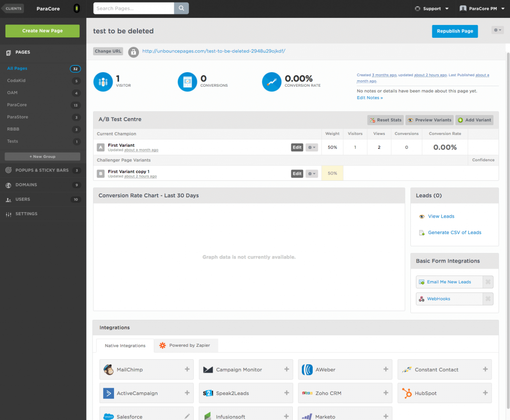Click the Pages section icon in sidebar

[8, 52]
